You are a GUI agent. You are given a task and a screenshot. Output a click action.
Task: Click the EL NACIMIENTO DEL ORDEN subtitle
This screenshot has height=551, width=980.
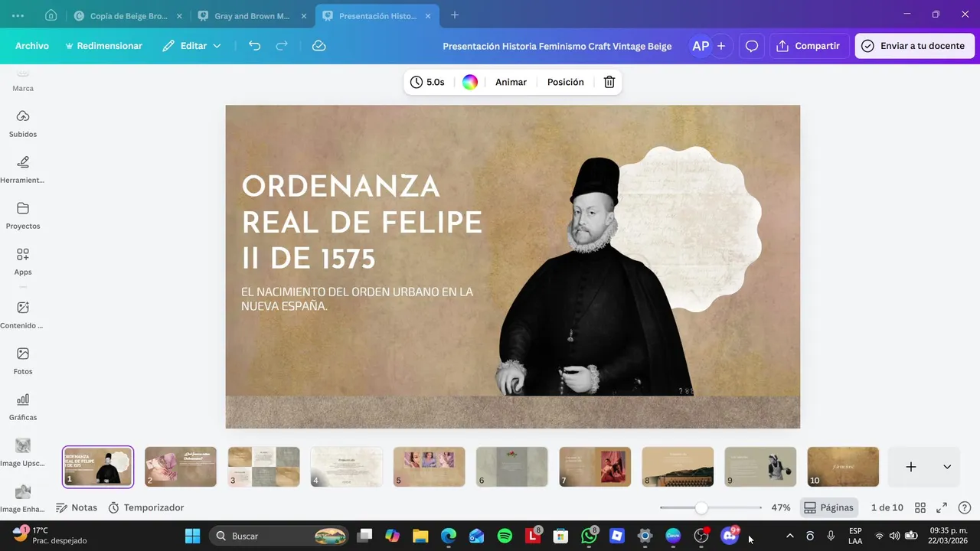pos(357,298)
